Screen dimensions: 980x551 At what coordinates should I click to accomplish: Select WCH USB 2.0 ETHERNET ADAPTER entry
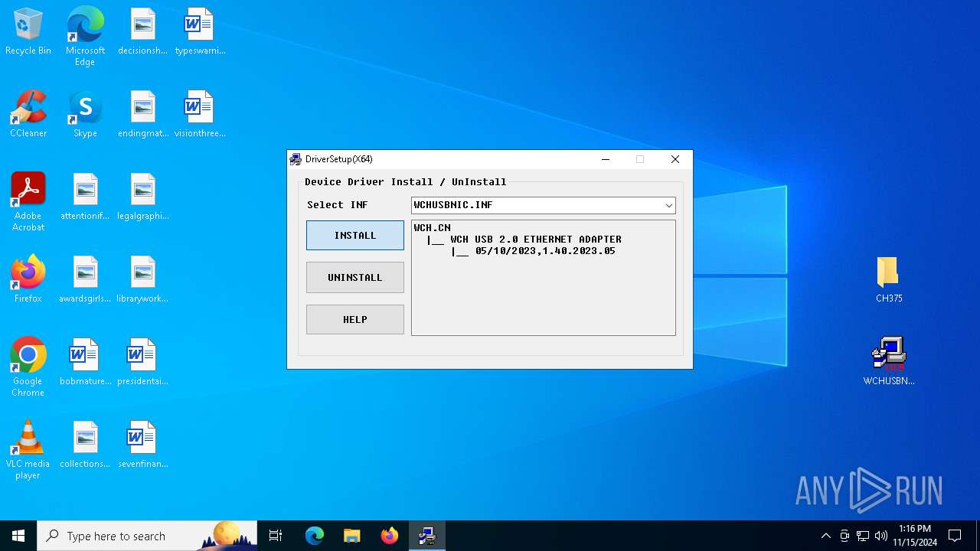click(536, 240)
